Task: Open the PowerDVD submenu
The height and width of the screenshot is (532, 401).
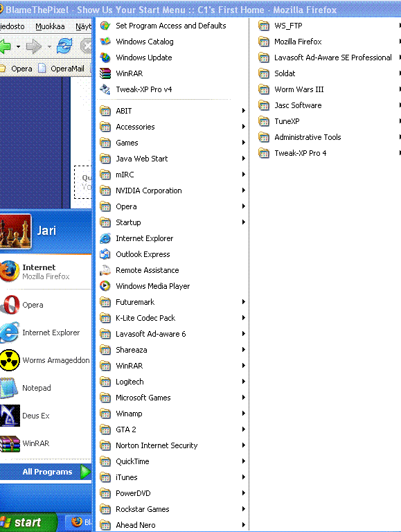Action: tap(172, 493)
